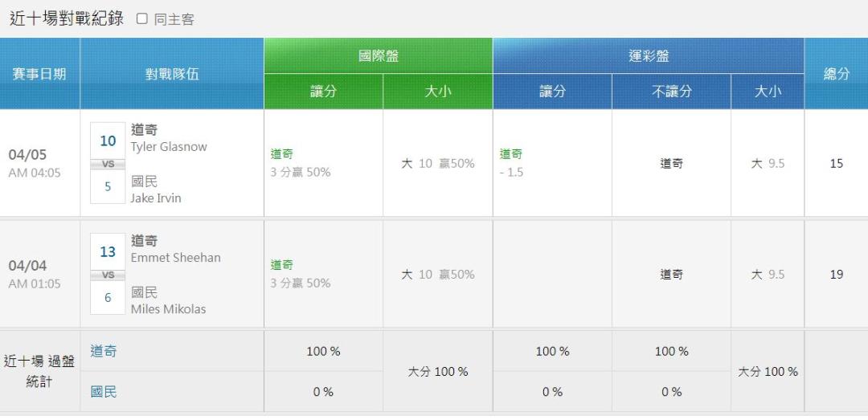Click the 對戰隊伍 column header
Screen dimensions: 868x420
pyautogui.click(x=172, y=74)
